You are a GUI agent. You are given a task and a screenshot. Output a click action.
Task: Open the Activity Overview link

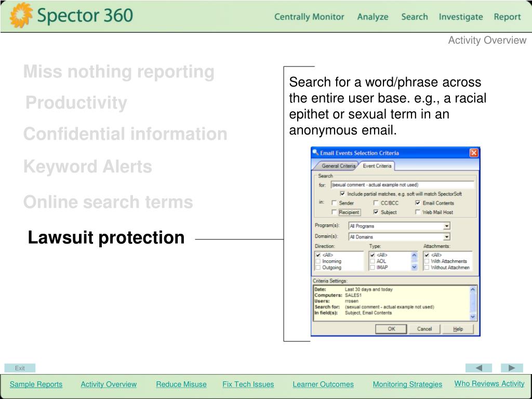click(109, 384)
